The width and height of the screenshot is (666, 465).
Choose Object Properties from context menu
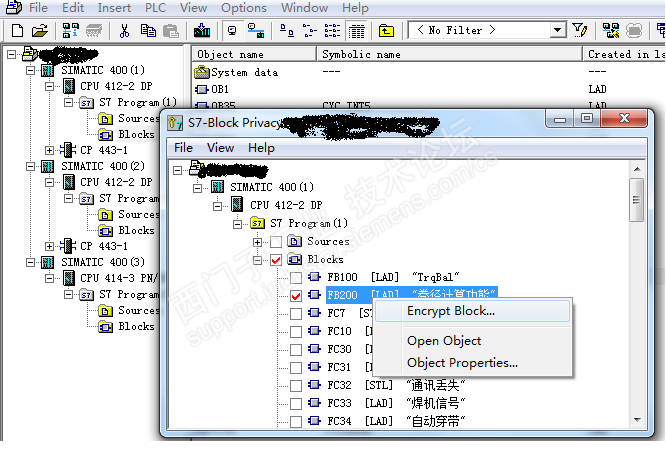click(472, 363)
